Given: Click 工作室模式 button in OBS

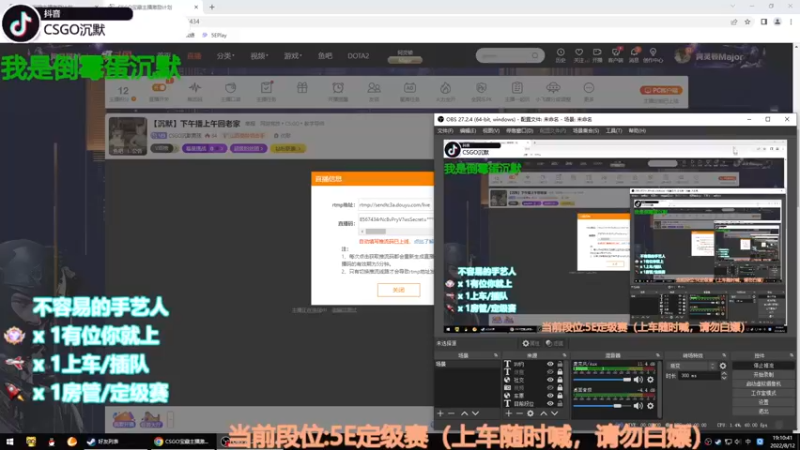Looking at the screenshot, I should [x=763, y=393].
